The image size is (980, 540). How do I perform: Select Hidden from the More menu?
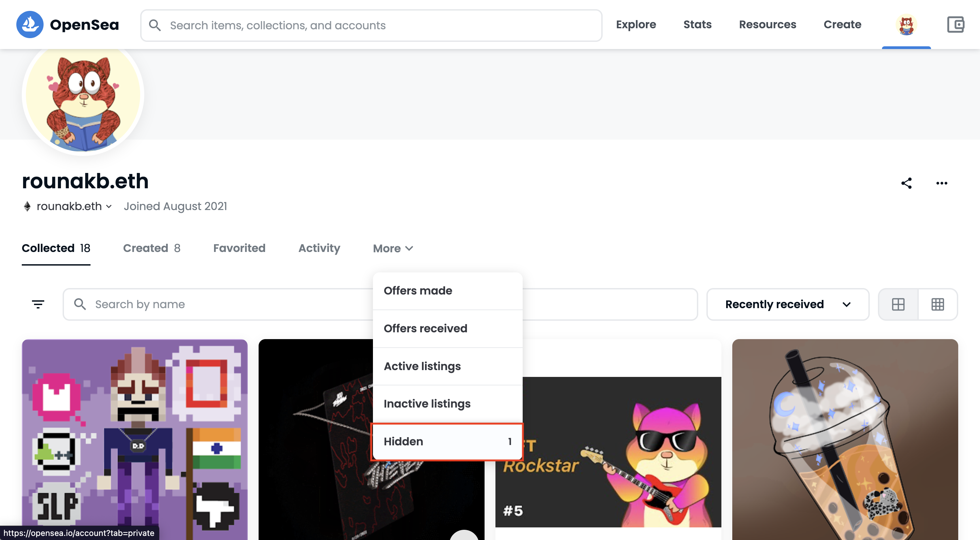[447, 442]
